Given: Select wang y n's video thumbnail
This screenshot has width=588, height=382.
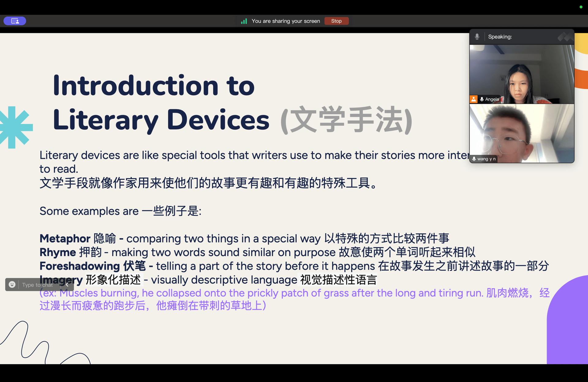Looking at the screenshot, I should [522, 133].
